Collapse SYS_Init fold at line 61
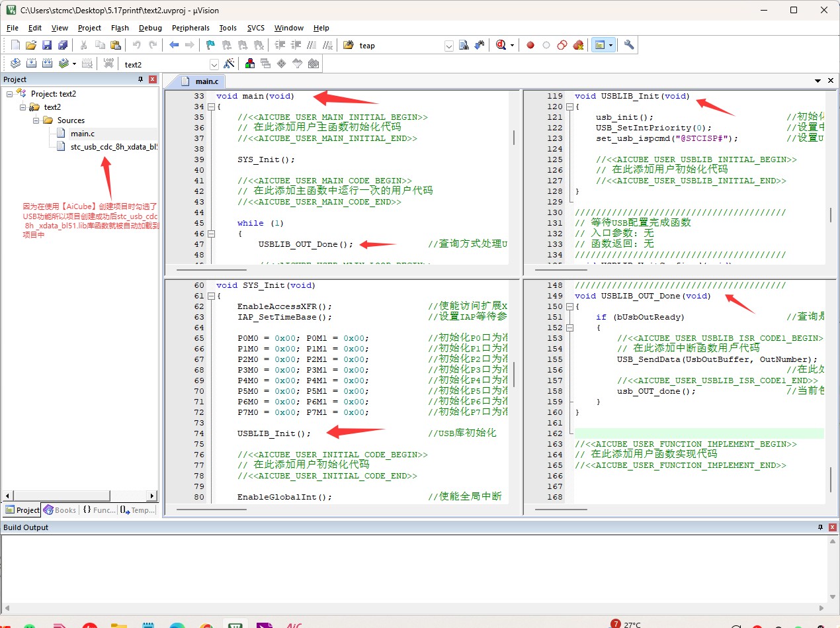 [211, 296]
